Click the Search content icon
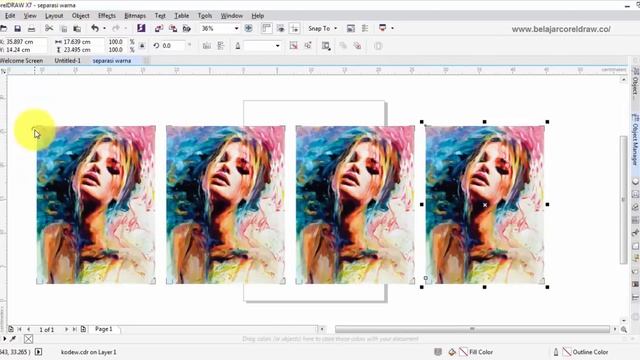The width and height of the screenshot is (640, 360). coord(141,28)
